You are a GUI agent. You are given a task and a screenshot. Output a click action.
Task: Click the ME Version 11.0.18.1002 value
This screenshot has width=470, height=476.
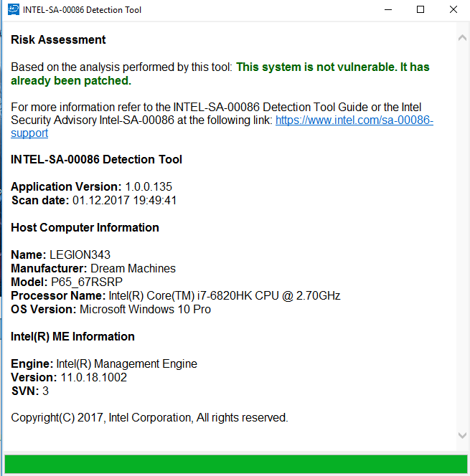pos(93,377)
